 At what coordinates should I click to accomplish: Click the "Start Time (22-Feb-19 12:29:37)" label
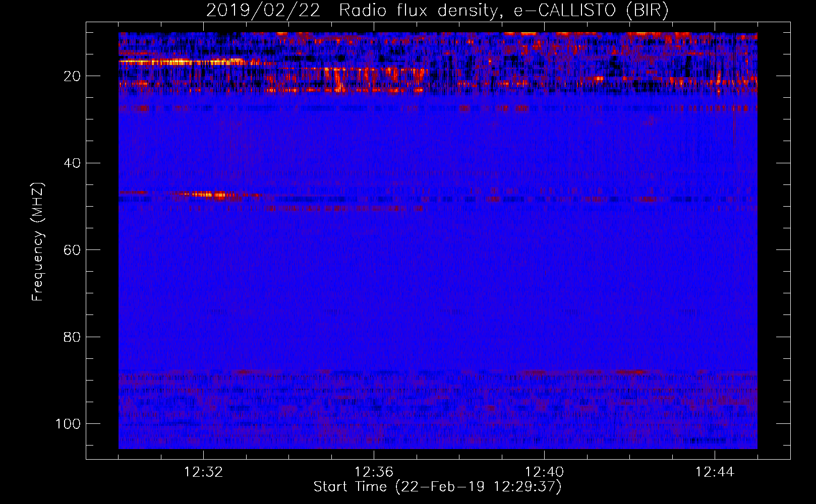coord(437,487)
